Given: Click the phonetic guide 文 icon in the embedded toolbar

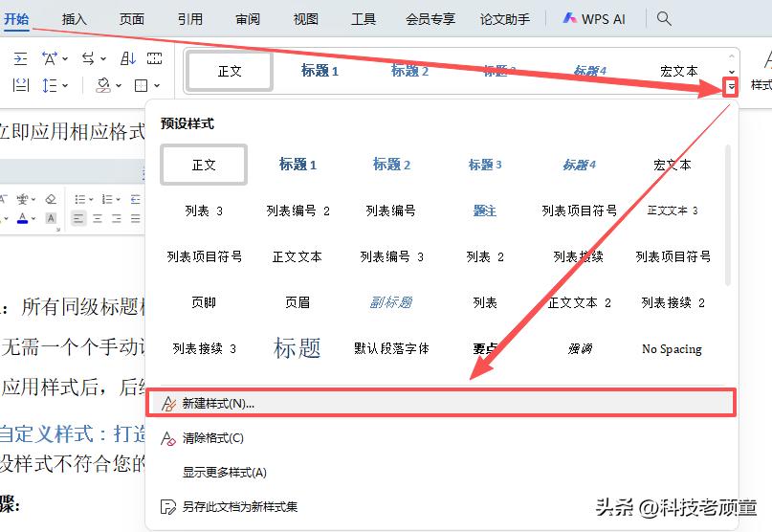Looking at the screenshot, I should 23,199.
